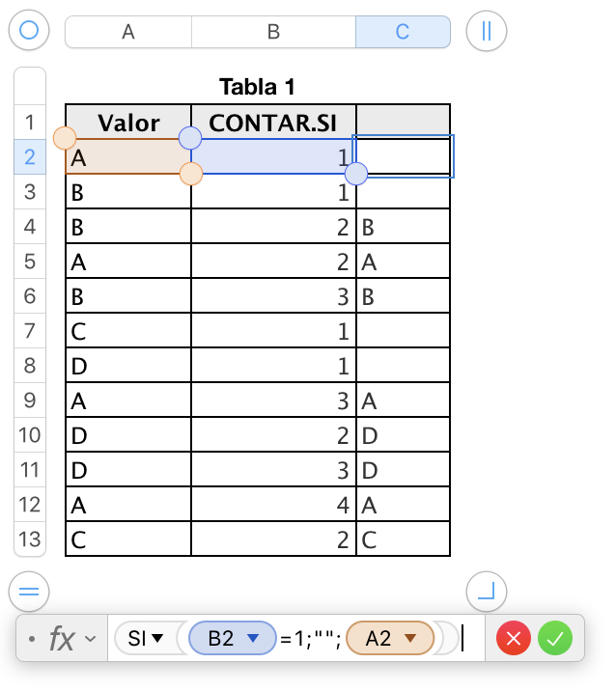This screenshot has height=691, width=616.
Task: Select column A header tab
Action: pos(127,32)
